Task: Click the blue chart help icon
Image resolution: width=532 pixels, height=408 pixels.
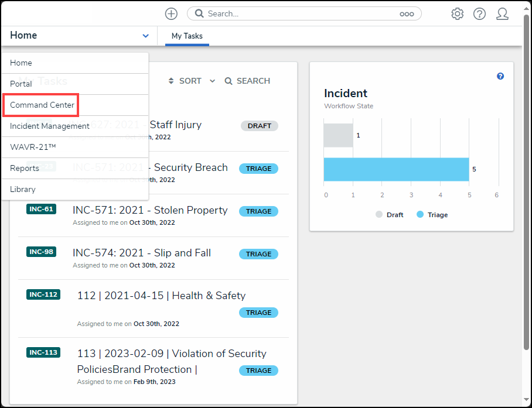Action: point(500,76)
